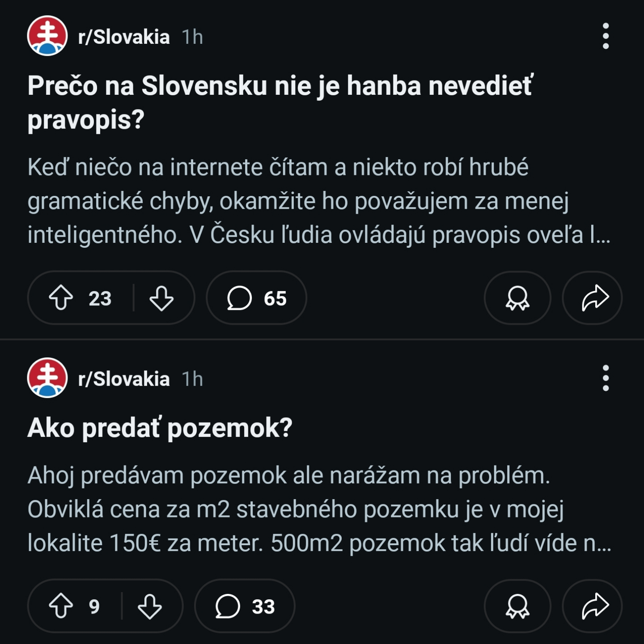The image size is (644, 644).
Task: Open overflow menu for the pravopis post
Action: 606,36
